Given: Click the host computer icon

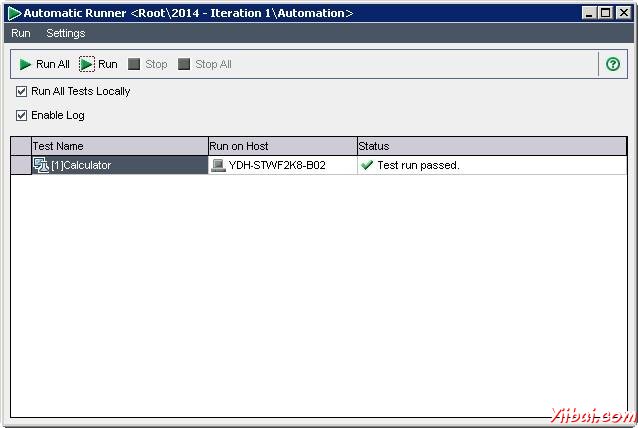Looking at the screenshot, I should click(218, 165).
